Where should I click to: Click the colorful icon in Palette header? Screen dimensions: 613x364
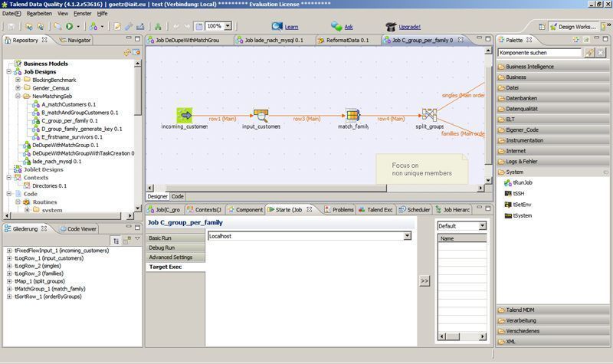point(576,40)
